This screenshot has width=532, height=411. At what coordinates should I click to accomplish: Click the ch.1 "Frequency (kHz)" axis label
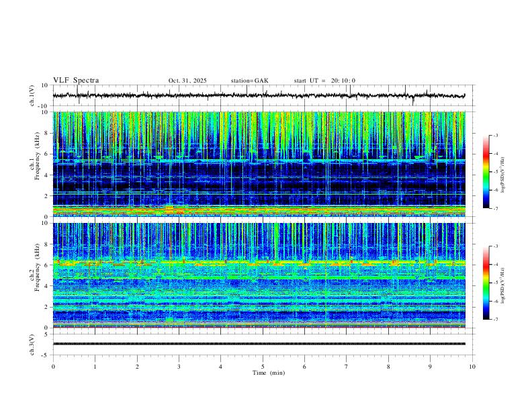point(38,156)
